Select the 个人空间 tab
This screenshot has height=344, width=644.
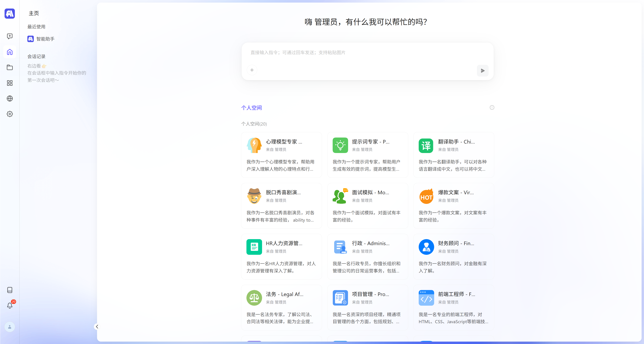click(x=251, y=108)
